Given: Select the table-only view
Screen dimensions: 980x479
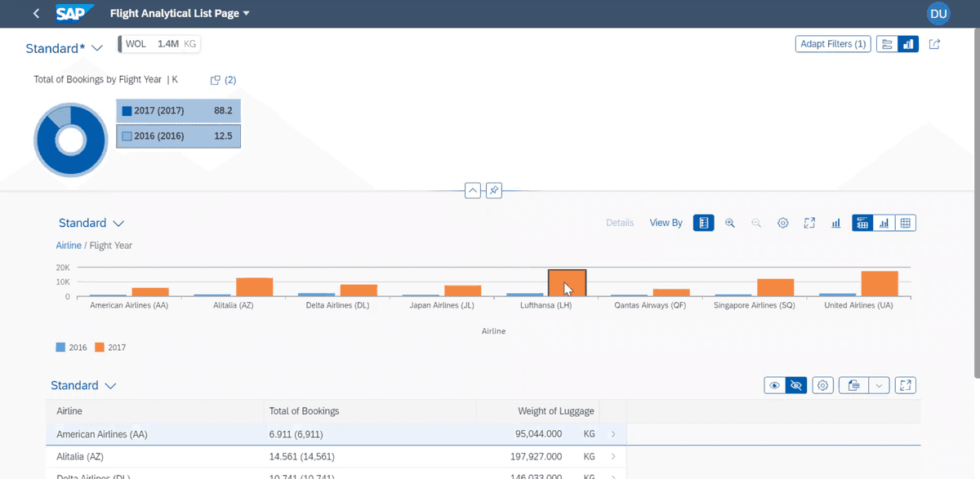Looking at the screenshot, I should [x=905, y=223].
